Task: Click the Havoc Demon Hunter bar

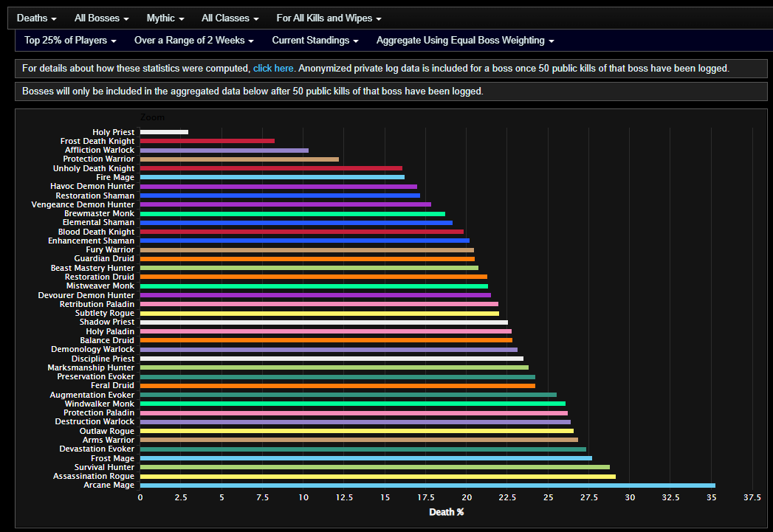Action: [x=278, y=186]
